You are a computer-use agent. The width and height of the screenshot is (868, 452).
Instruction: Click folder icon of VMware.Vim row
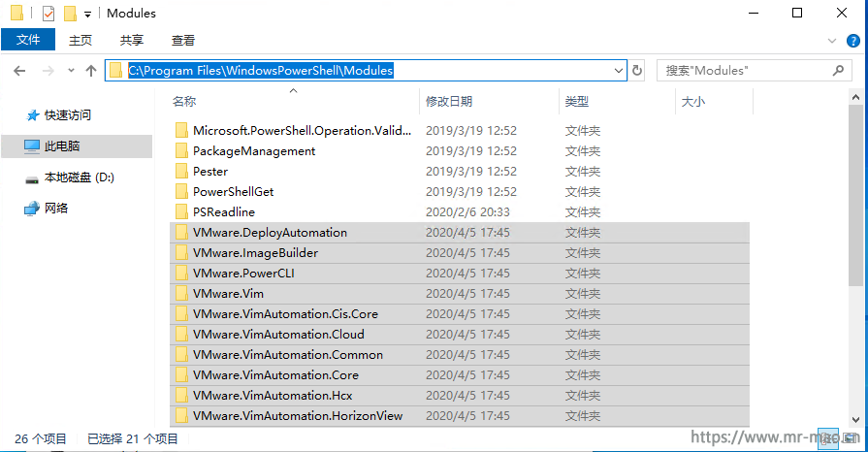[181, 293]
